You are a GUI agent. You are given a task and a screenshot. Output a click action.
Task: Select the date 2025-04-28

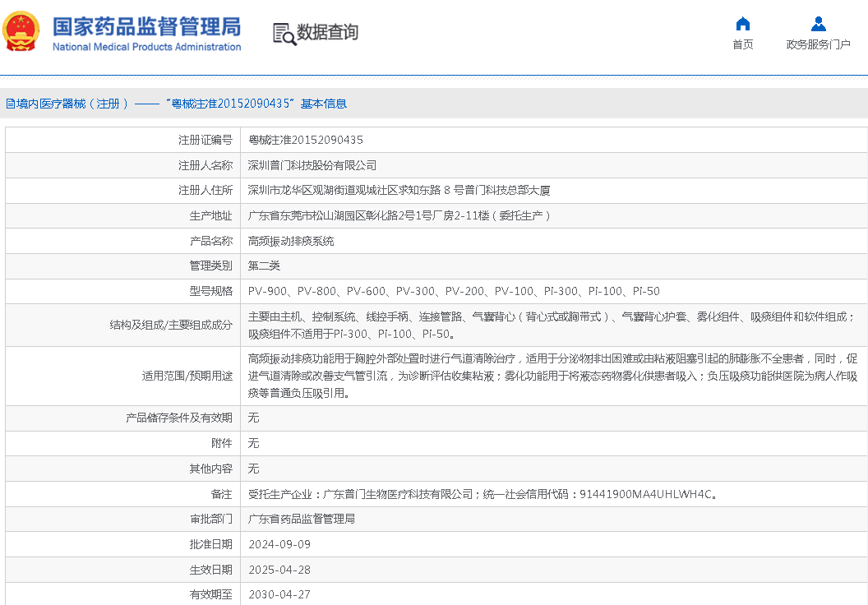(x=279, y=570)
